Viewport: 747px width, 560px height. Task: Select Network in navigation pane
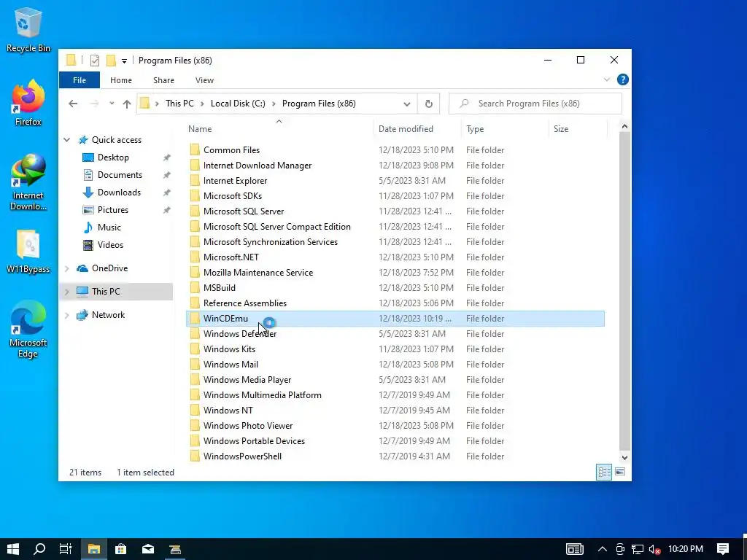pyautogui.click(x=108, y=315)
